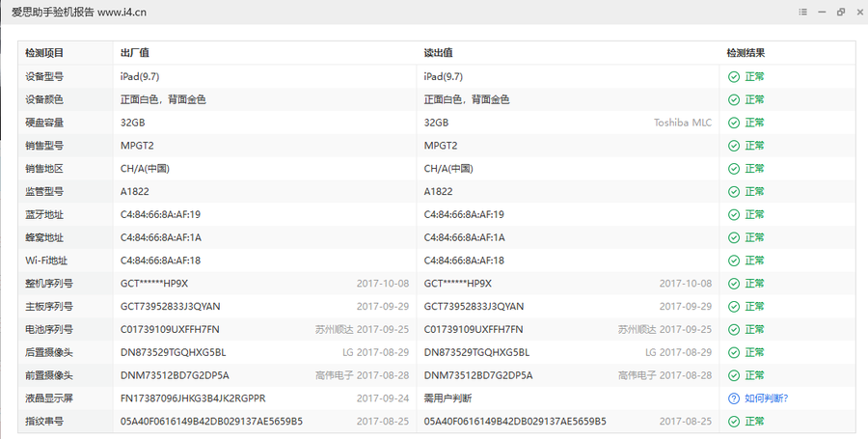Screen dimensions: 868x439
Task: Click factory value 'MPGT2'
Action: 137,146
